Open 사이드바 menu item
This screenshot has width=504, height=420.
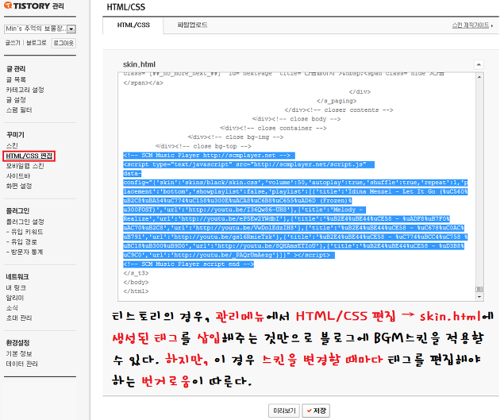click(18, 176)
